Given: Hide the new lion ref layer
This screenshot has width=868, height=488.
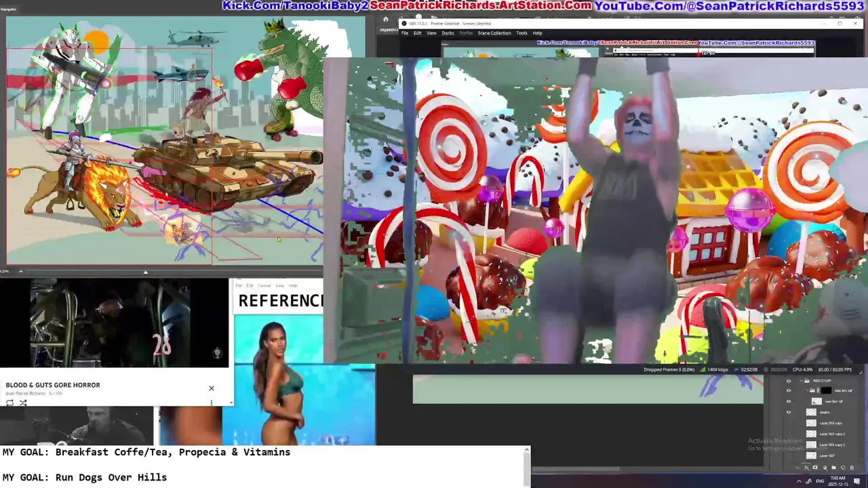Looking at the screenshot, I should click(789, 401).
